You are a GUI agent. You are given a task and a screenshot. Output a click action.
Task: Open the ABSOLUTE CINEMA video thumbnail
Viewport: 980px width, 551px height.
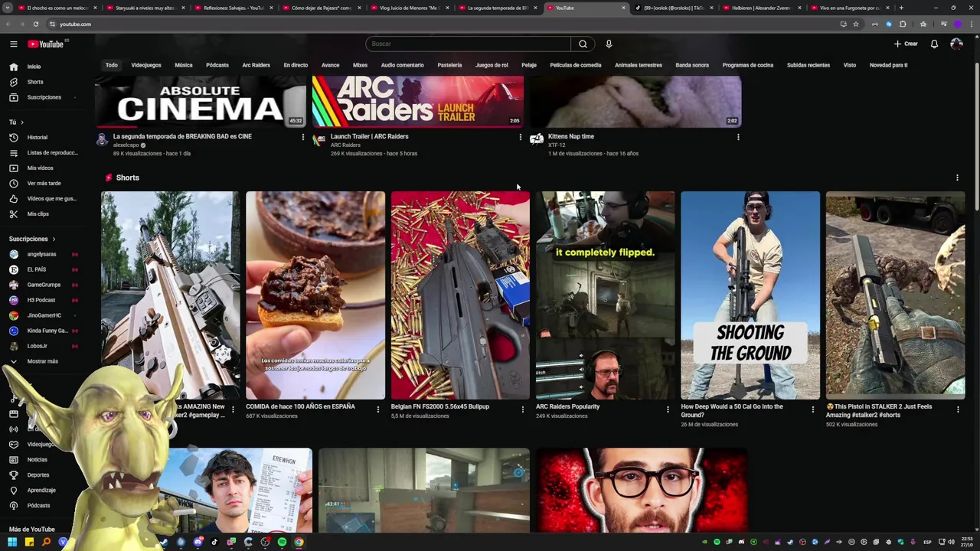click(x=201, y=102)
